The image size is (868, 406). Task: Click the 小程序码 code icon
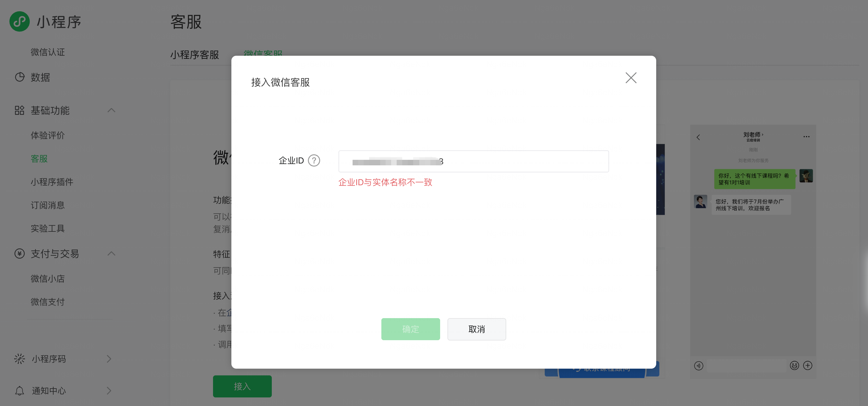pyautogui.click(x=20, y=359)
